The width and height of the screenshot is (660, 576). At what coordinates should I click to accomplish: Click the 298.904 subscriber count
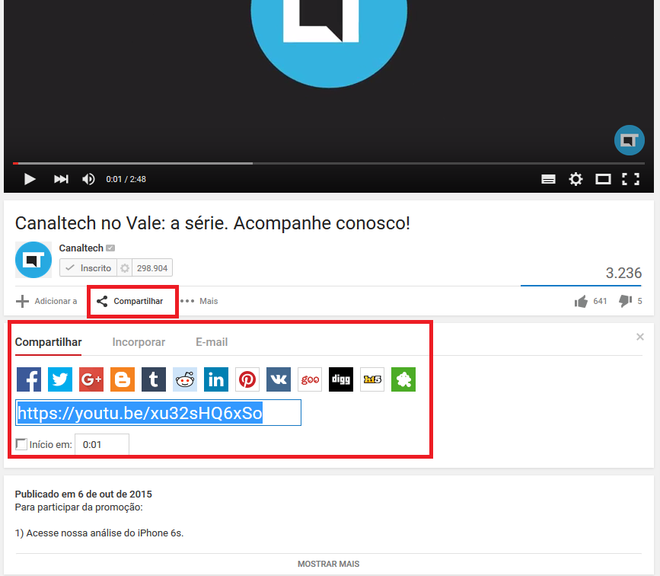point(152,268)
